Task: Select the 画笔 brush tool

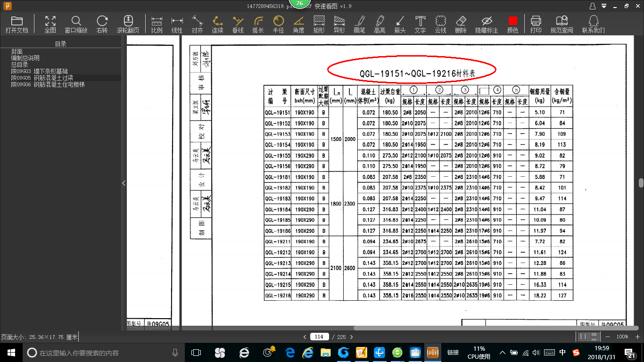Action: point(359,25)
